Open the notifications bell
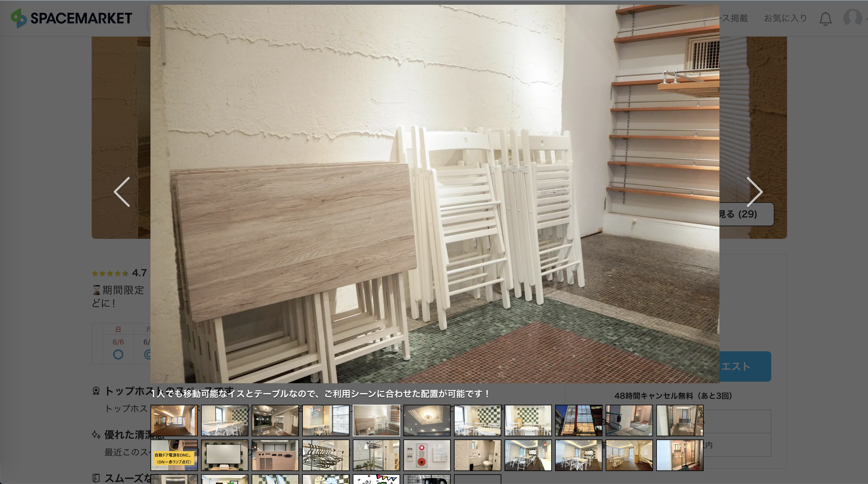Viewport: 868px width, 484px height. coord(825,19)
